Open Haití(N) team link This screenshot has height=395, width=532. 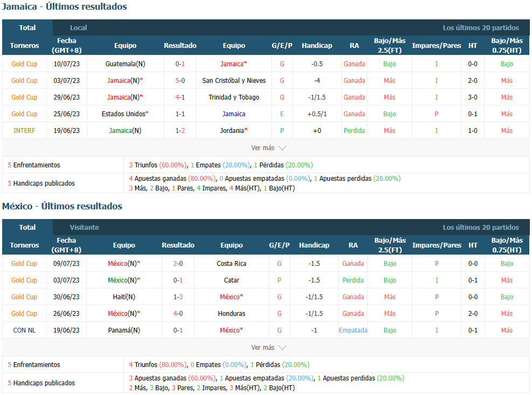(x=124, y=297)
